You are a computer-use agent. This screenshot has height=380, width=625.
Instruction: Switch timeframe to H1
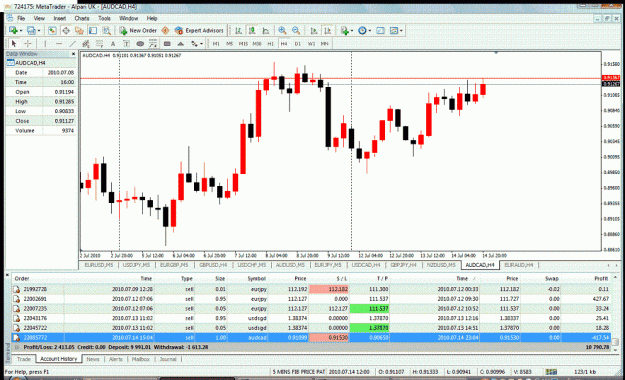pos(270,43)
